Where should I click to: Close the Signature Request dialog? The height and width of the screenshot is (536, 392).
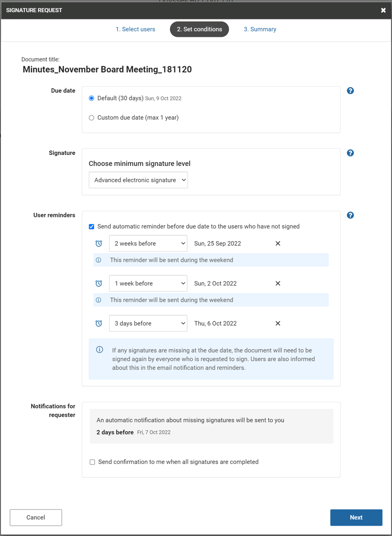tap(383, 10)
